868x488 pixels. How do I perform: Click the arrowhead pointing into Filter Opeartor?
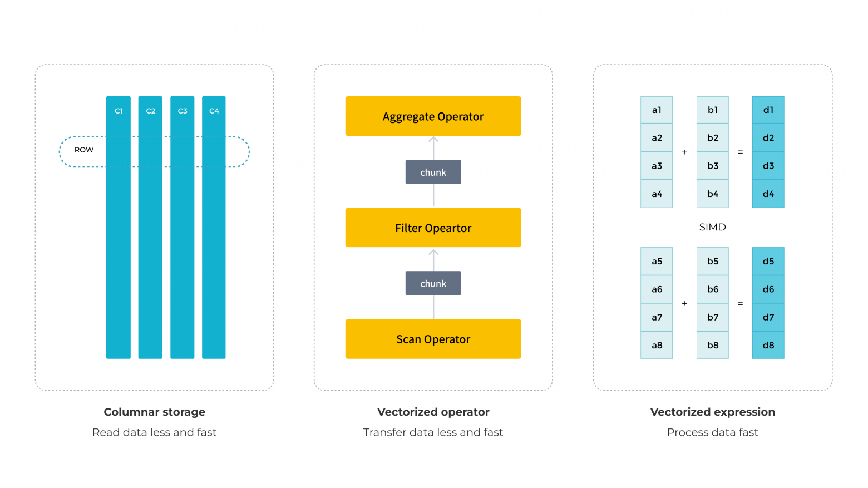[433, 252]
